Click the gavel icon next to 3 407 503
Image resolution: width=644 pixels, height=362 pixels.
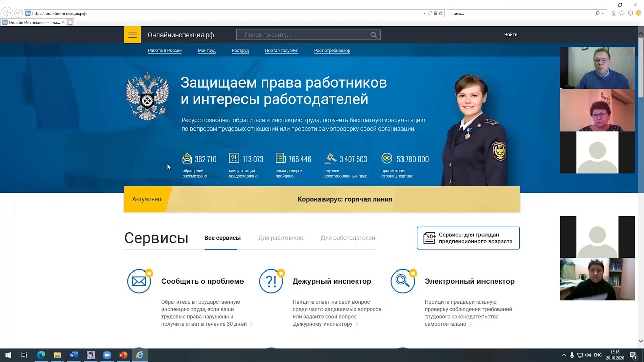(x=331, y=158)
